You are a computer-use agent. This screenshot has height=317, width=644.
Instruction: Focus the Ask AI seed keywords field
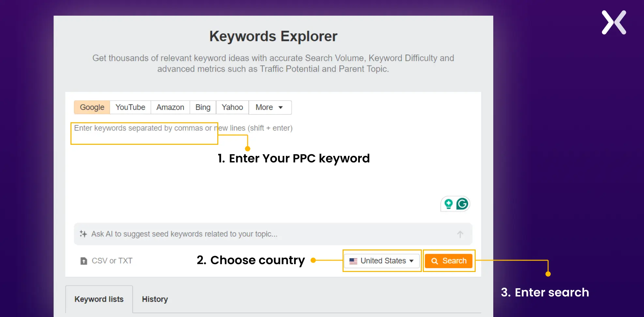tap(273, 234)
